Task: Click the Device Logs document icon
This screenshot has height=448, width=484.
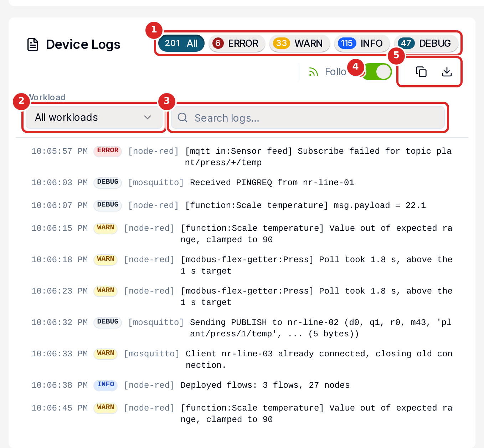Action: coord(33,45)
